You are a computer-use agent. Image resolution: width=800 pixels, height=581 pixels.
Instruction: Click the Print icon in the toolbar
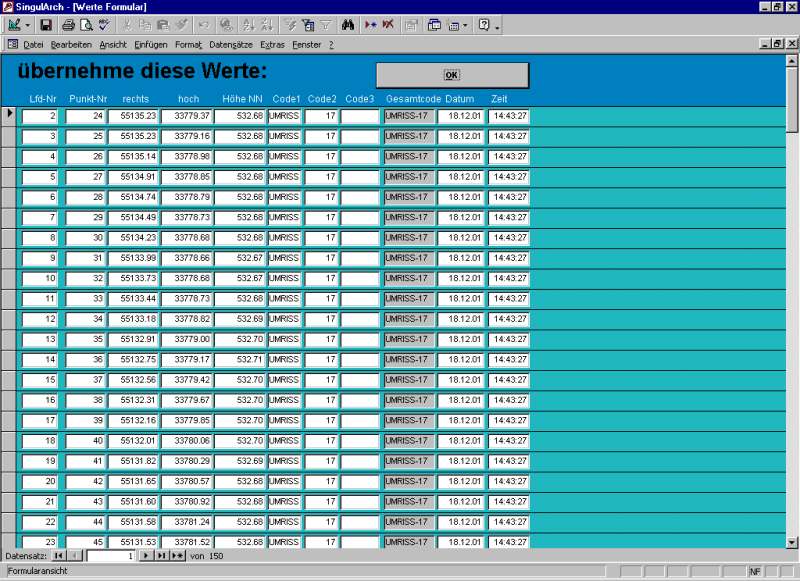point(68,24)
